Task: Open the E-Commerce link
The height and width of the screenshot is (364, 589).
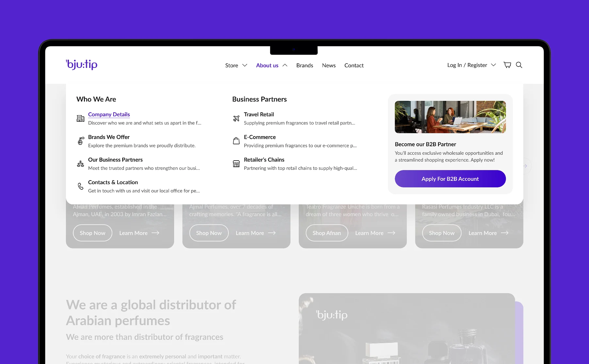Action: (x=260, y=137)
